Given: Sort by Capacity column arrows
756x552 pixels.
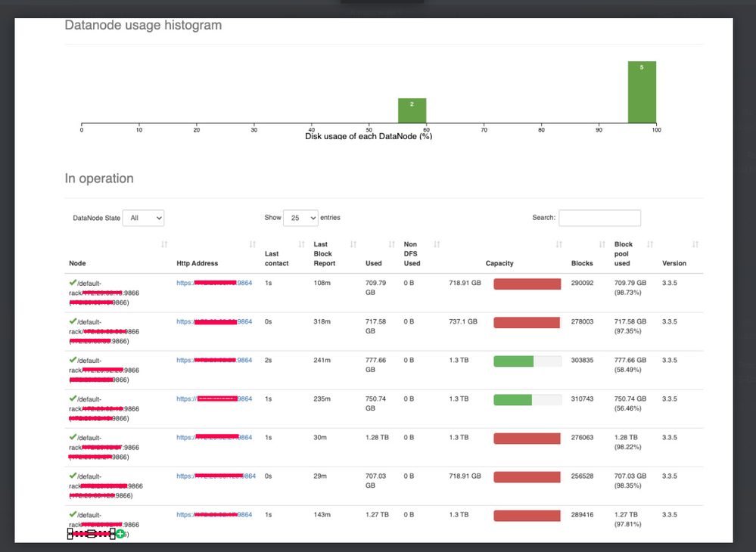Looking at the screenshot, I should (x=559, y=245).
